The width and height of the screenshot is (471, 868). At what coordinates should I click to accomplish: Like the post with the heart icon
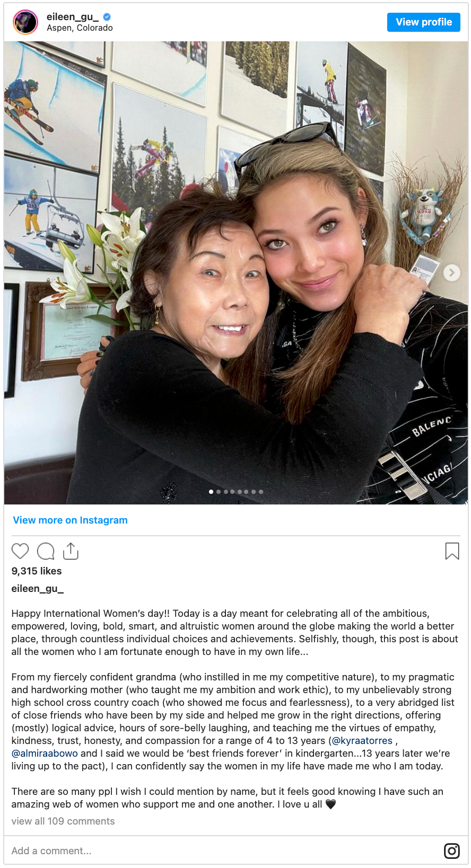point(20,551)
